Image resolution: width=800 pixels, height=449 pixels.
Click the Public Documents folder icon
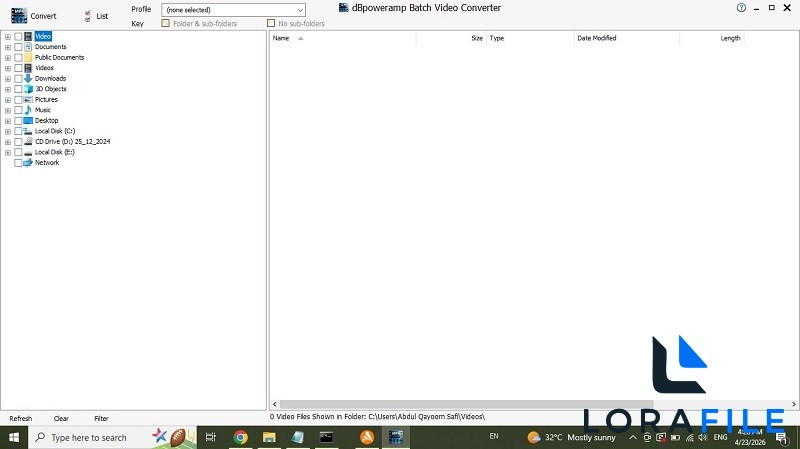pos(28,58)
